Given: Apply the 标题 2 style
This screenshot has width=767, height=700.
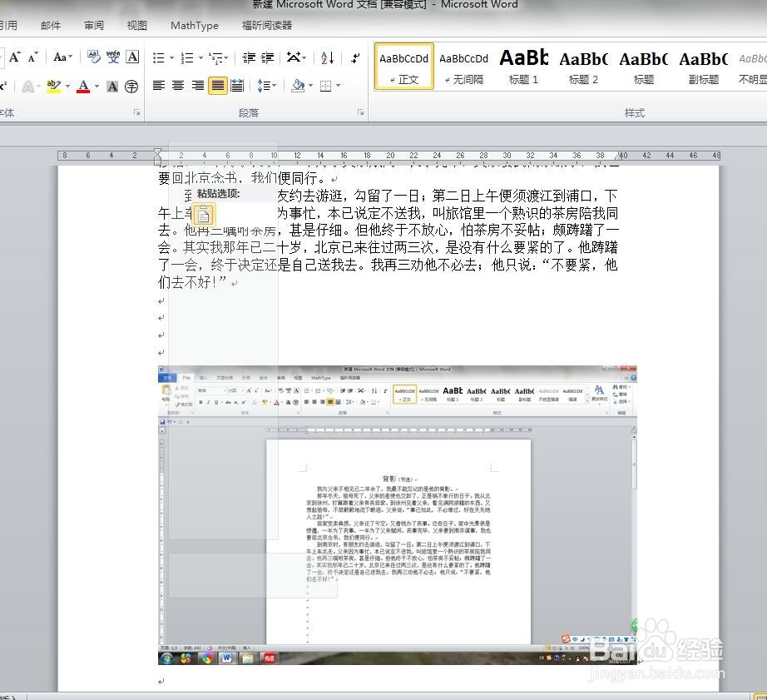Looking at the screenshot, I should point(583,67).
